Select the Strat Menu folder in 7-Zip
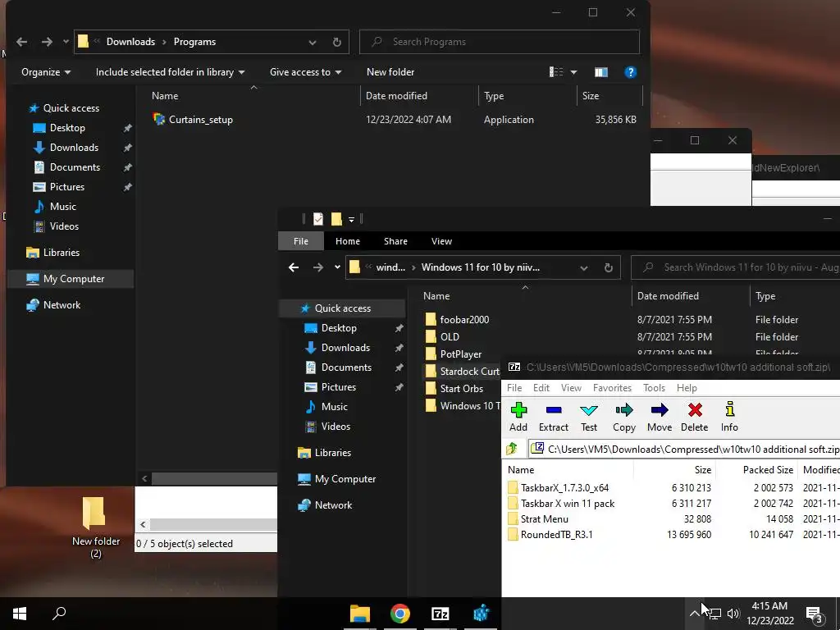This screenshot has height=630, width=840. tap(538, 518)
